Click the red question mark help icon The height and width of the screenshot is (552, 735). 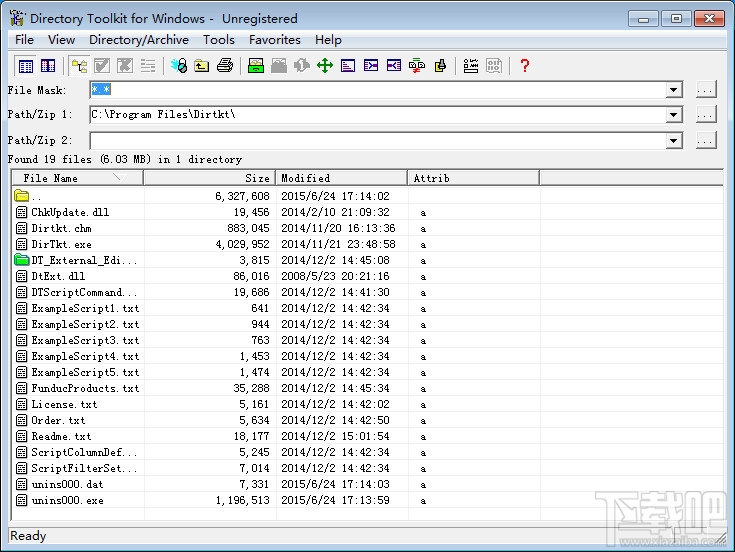pyautogui.click(x=524, y=66)
